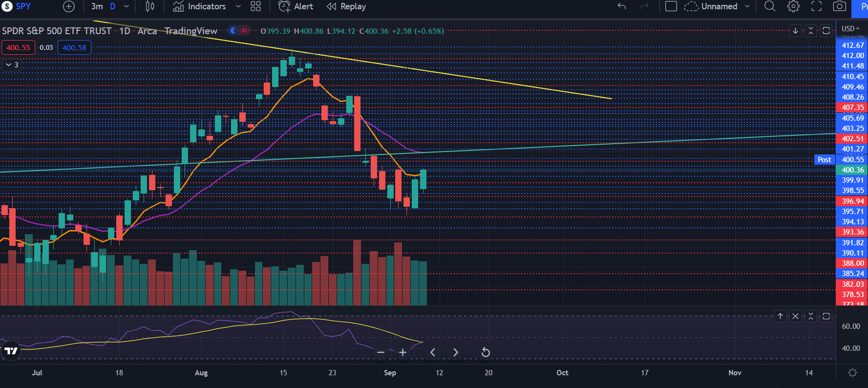Screen dimensions: 868x388
Task: Redo the chart action
Action: 645,6
